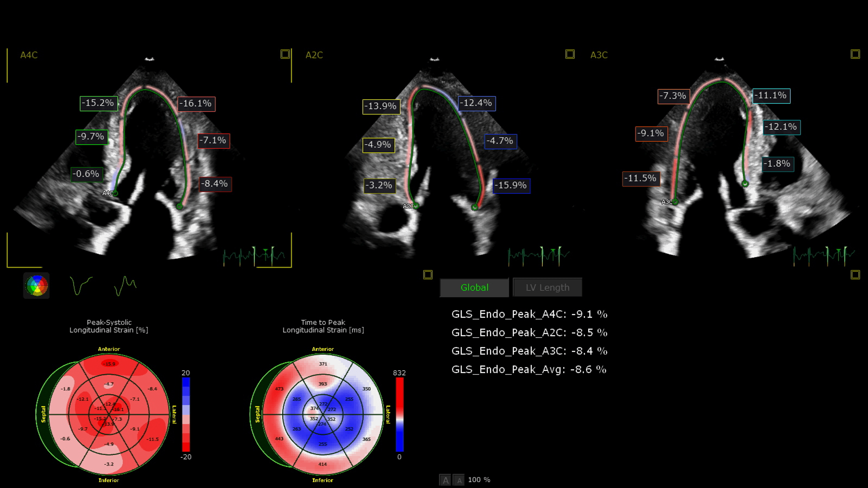Click time-to-peak bullseye segment 443
This screenshot has width=868, height=488.
click(279, 439)
